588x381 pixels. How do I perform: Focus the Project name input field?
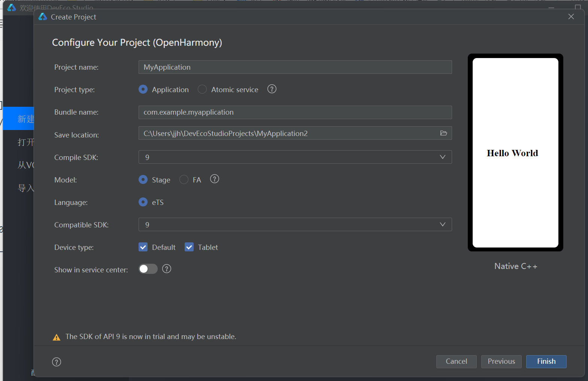pyautogui.click(x=295, y=67)
